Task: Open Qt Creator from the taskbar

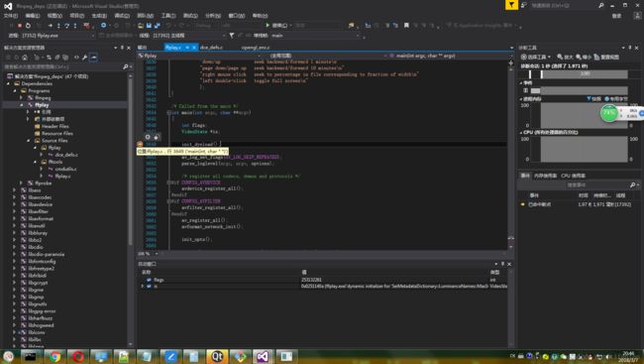Action: 216,356
